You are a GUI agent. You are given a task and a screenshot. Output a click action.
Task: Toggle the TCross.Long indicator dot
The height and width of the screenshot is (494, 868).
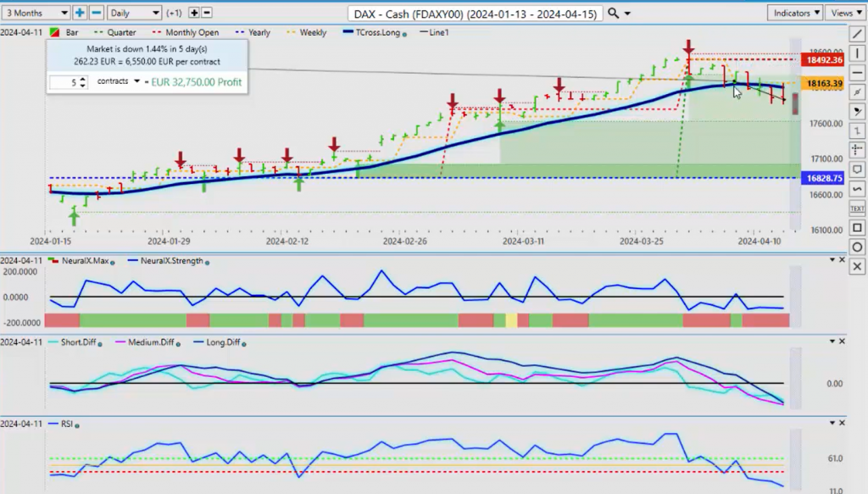pos(404,34)
